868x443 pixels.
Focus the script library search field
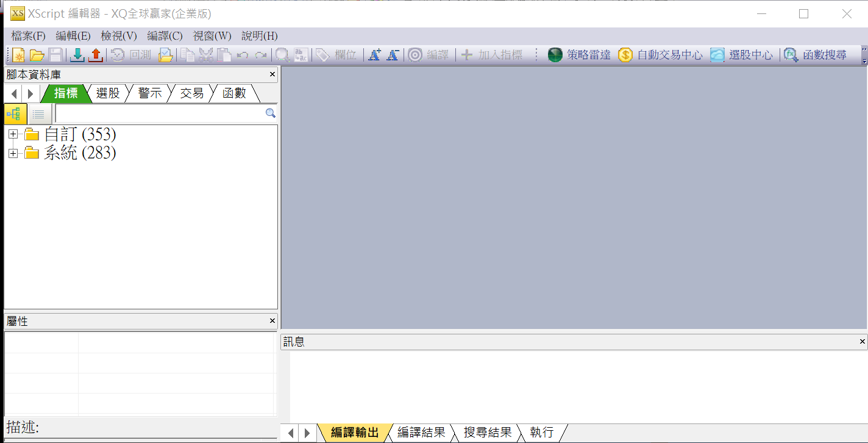tap(160, 113)
